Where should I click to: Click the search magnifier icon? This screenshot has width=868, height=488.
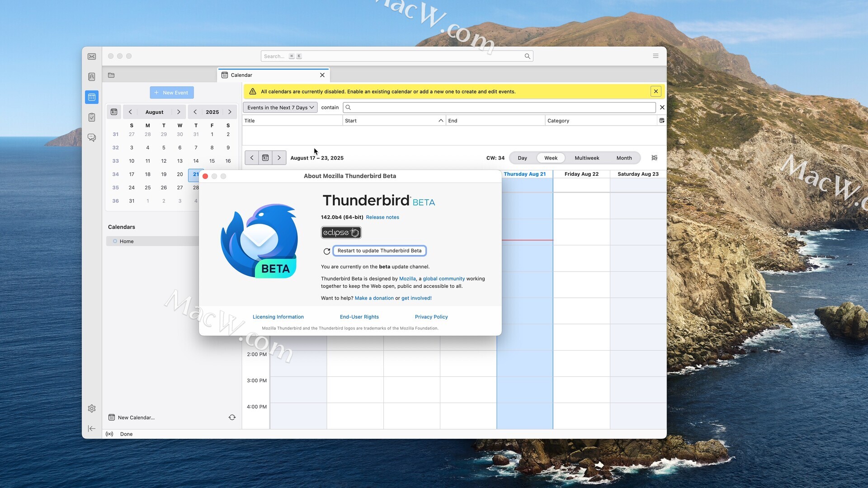click(527, 56)
